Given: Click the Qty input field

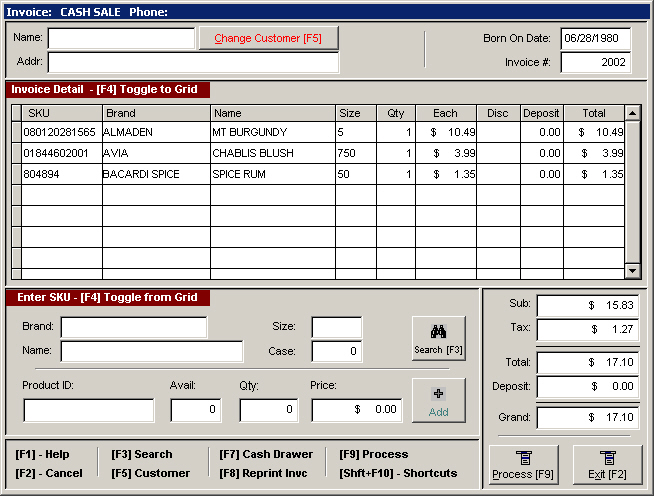Looking at the screenshot, I should pos(269,410).
